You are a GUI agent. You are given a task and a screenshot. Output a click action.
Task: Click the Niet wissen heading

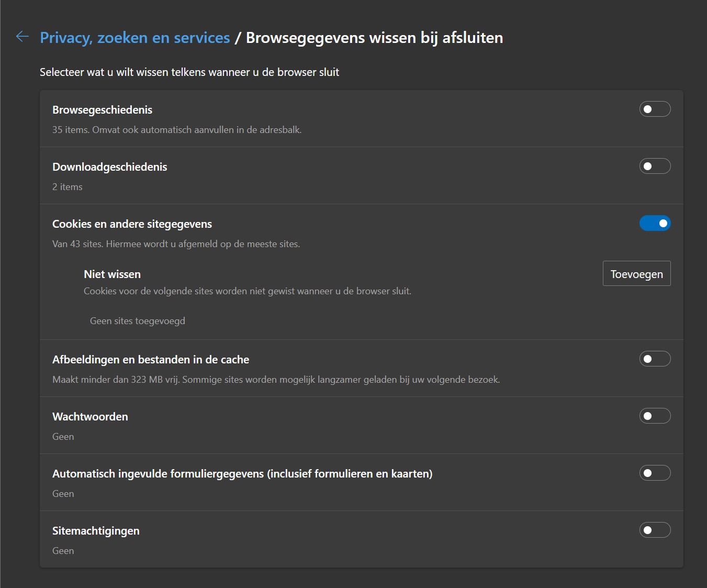112,274
